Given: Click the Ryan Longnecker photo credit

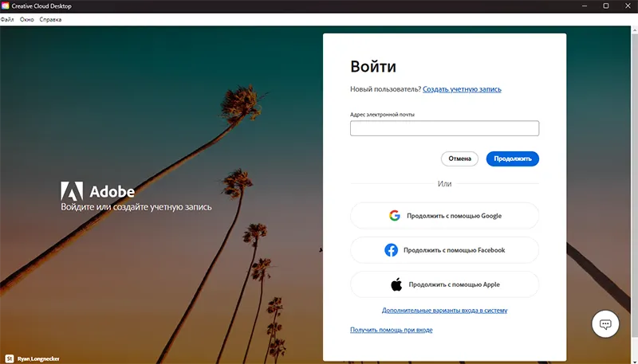Looking at the screenshot, I should 38,358.
